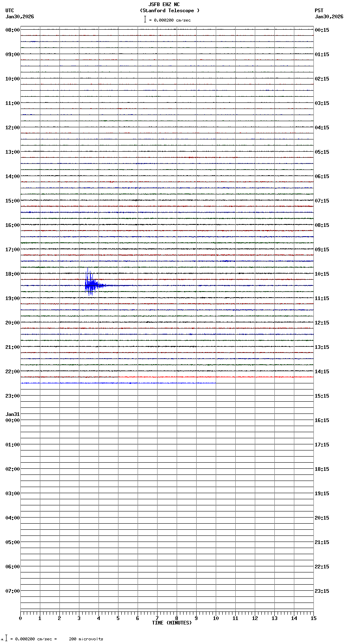The image size is (346, 644).
Task: Click the 0 minute axis tick label
Action: pos(20,618)
